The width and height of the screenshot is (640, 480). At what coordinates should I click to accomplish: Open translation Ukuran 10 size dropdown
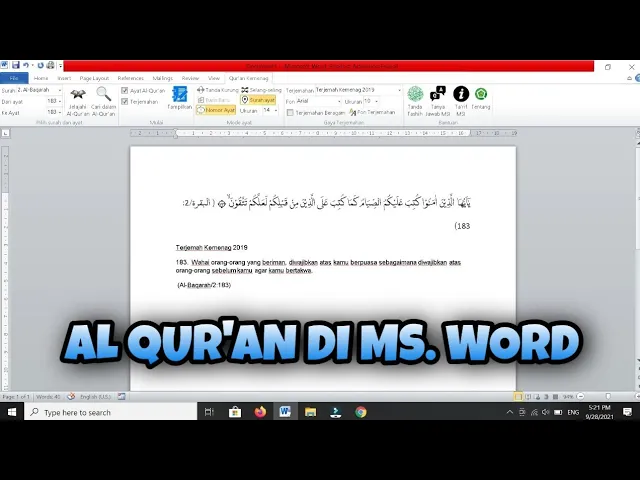click(x=376, y=101)
